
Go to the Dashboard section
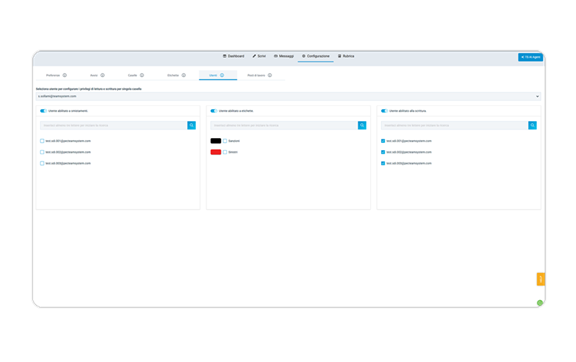[234, 56]
